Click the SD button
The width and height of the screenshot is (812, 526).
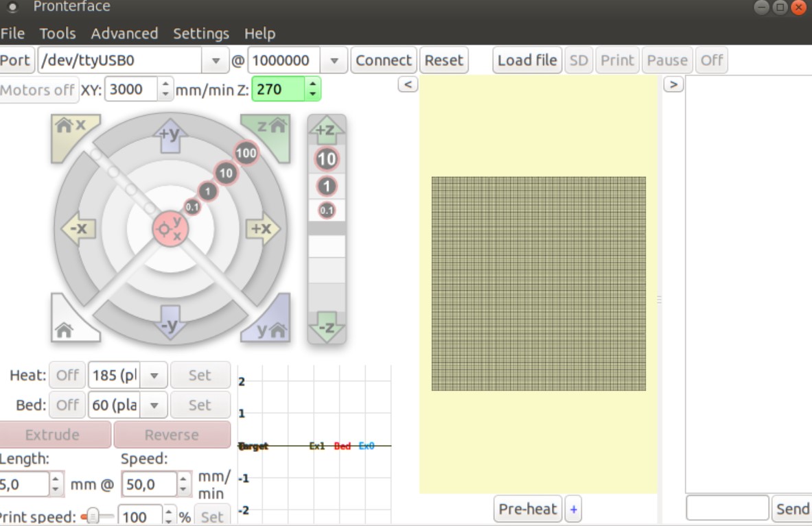click(579, 60)
